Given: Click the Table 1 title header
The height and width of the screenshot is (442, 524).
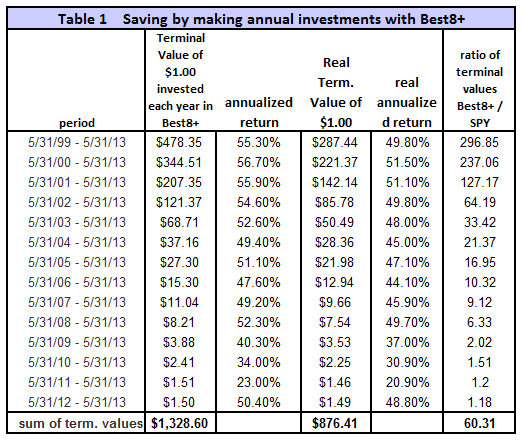Looking at the screenshot, I should tap(261, 19).
